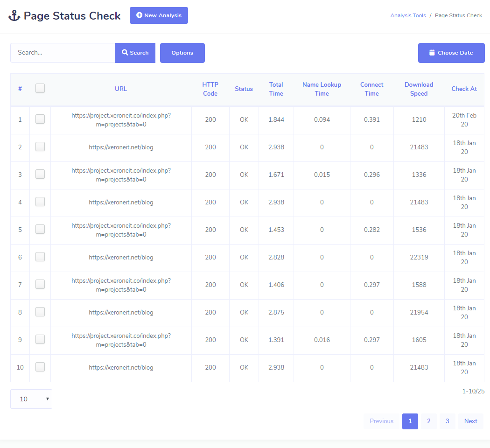The width and height of the screenshot is (490, 448).
Task: Click the Next pagination button
Action: (470, 421)
